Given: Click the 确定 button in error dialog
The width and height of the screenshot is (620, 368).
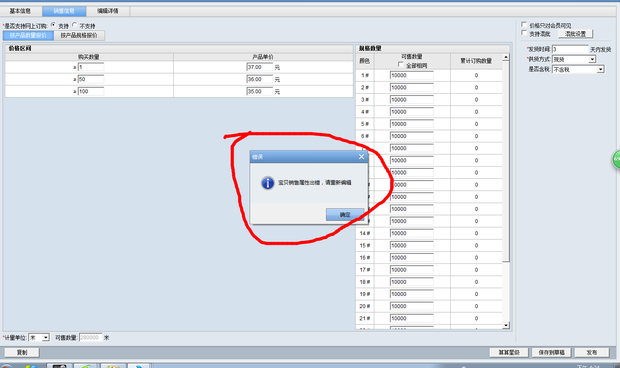Looking at the screenshot, I should click(x=345, y=215).
